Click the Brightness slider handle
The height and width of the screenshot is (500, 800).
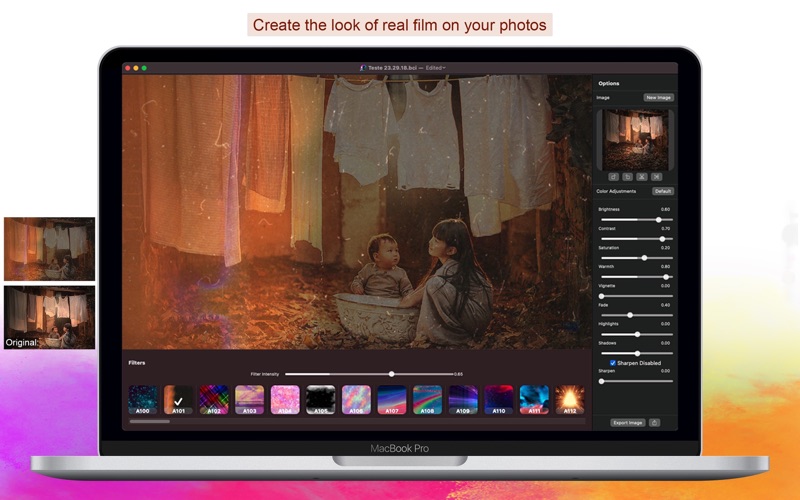[x=658, y=219]
